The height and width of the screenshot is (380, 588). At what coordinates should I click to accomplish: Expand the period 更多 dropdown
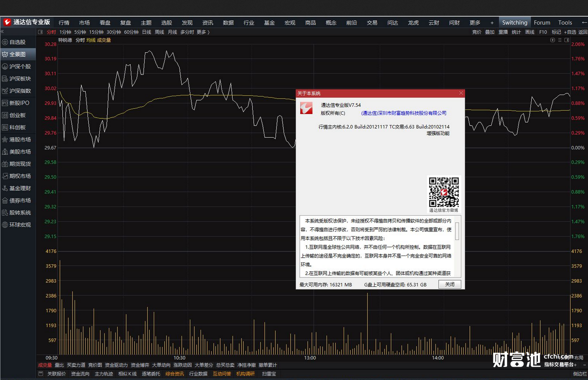pyautogui.click(x=203, y=32)
